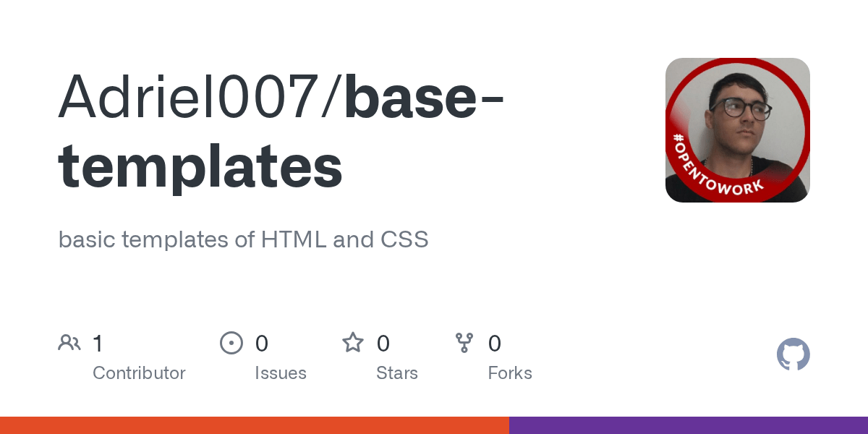Click the orange language bar segment
The image size is (868, 434).
click(255, 425)
